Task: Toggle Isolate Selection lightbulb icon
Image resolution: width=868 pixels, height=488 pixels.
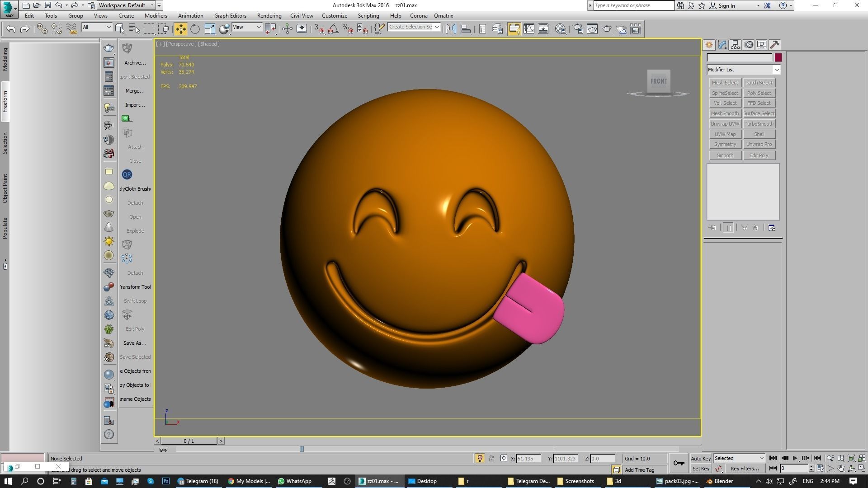Action: point(480,458)
